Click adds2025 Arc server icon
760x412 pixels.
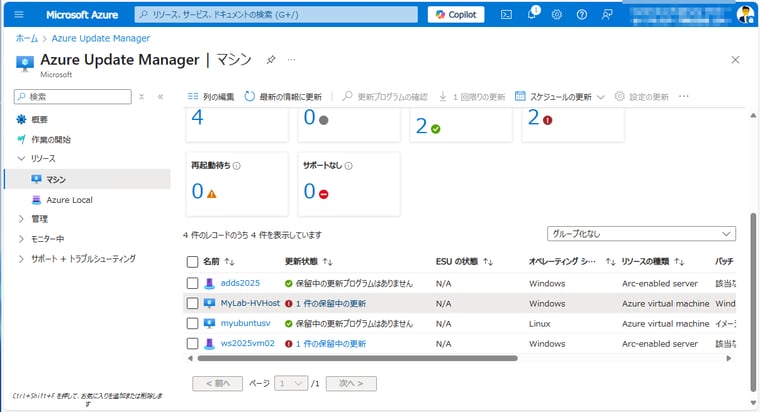click(x=209, y=283)
